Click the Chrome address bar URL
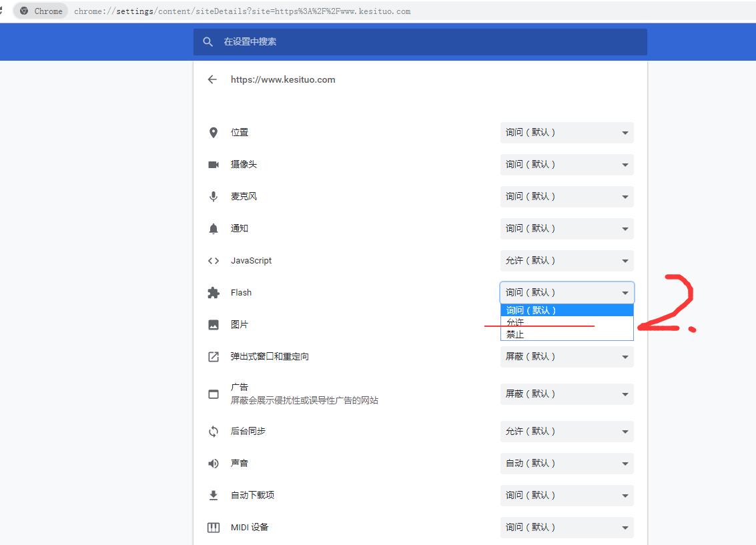The width and height of the screenshot is (756, 545). coord(242,11)
